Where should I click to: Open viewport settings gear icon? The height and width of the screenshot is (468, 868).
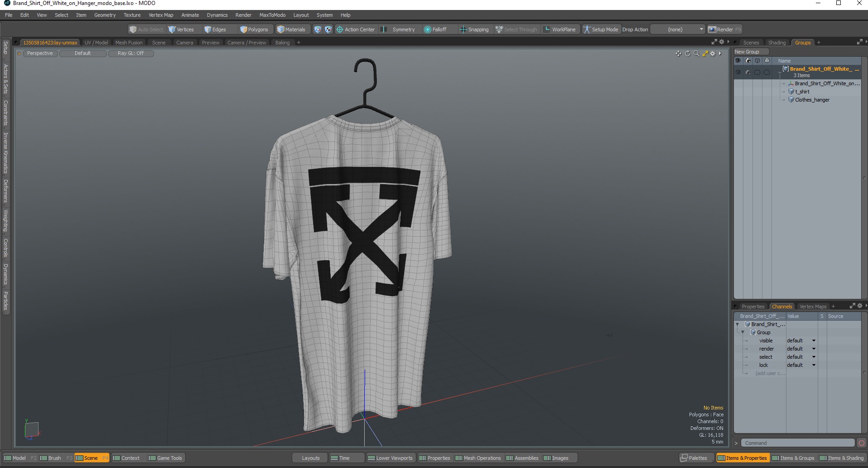[713, 54]
